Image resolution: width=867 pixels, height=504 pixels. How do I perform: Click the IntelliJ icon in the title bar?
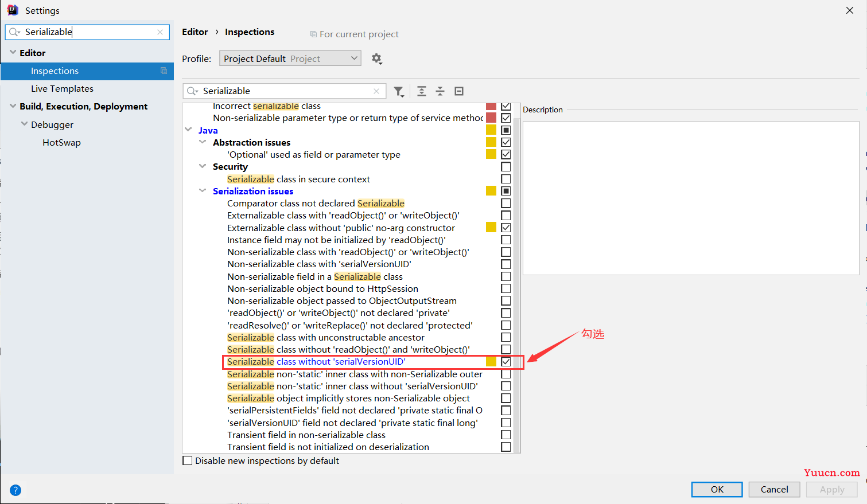[x=12, y=10]
